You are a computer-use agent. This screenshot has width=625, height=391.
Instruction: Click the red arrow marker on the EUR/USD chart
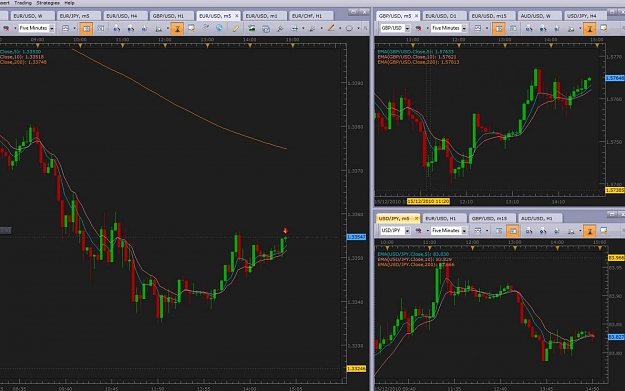click(x=285, y=231)
